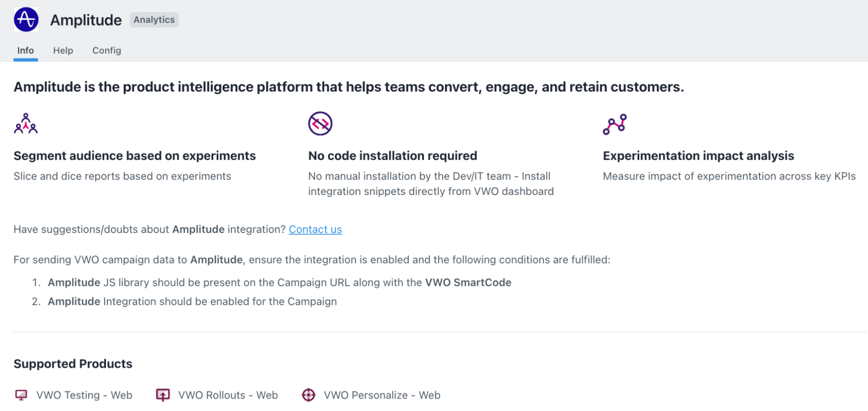Click 'For sending VWO campaign data' sentence

point(312,260)
